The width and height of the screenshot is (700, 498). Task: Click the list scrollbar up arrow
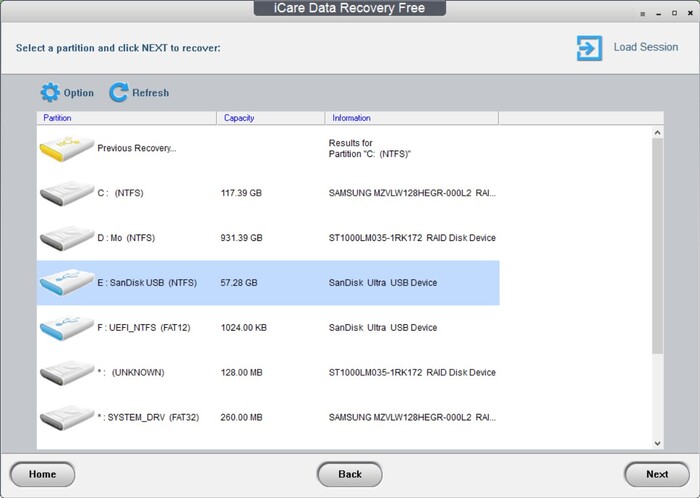657,133
